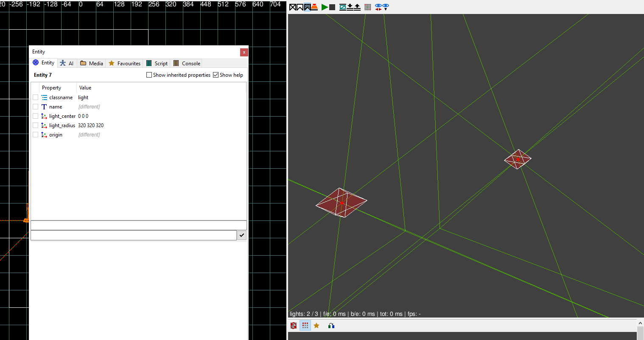The image size is (644, 340).
Task: Click the gold star favourites icon
Action: [x=316, y=326]
